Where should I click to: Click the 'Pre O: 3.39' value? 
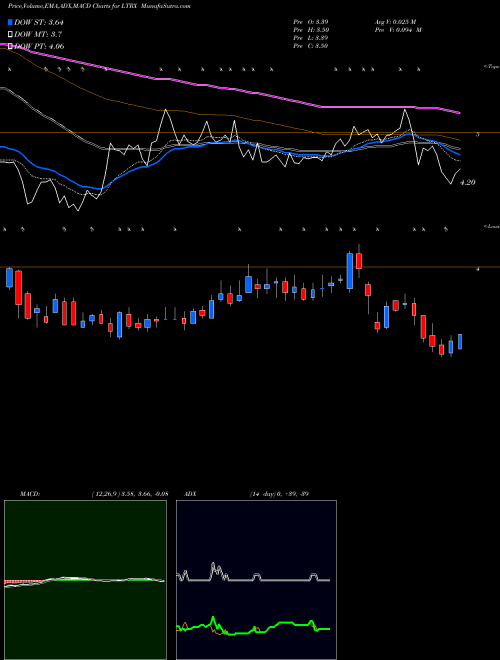pyautogui.click(x=311, y=22)
